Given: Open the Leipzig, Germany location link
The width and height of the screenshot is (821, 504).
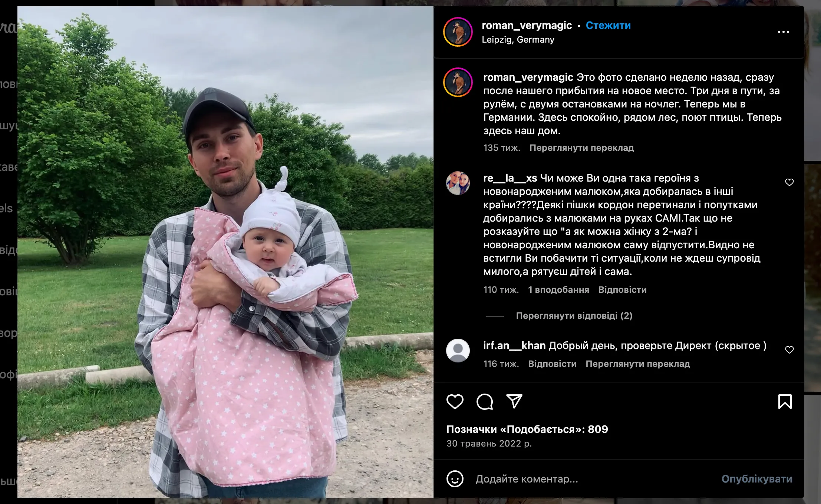Looking at the screenshot, I should point(518,40).
